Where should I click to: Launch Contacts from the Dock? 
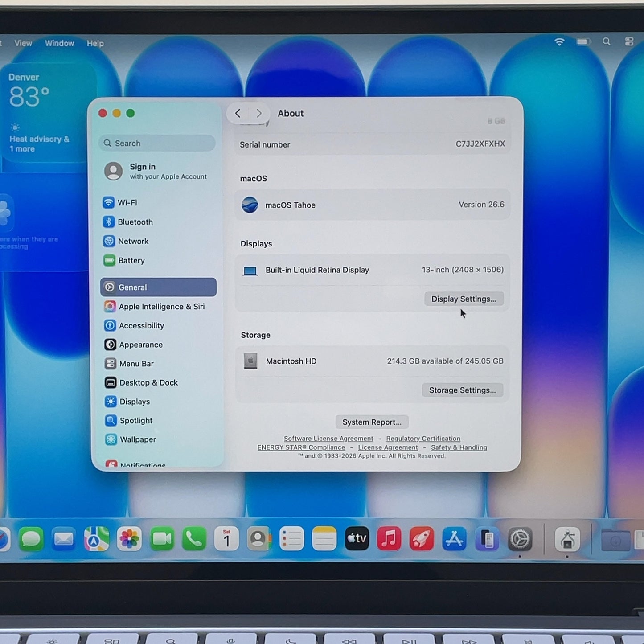(x=259, y=539)
